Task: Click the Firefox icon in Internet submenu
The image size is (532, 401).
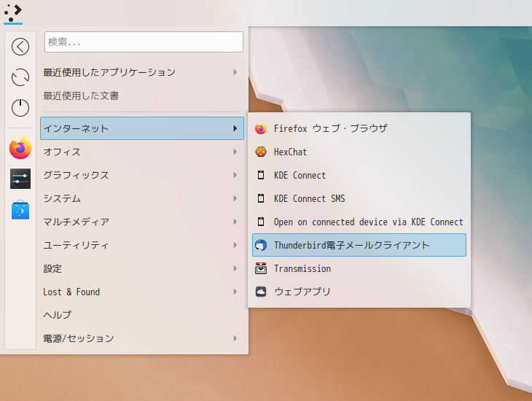Action: pyautogui.click(x=261, y=128)
